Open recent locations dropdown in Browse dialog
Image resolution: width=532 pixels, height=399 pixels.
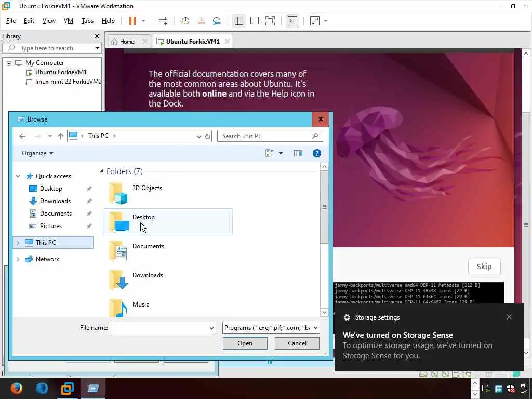[x=50, y=136]
